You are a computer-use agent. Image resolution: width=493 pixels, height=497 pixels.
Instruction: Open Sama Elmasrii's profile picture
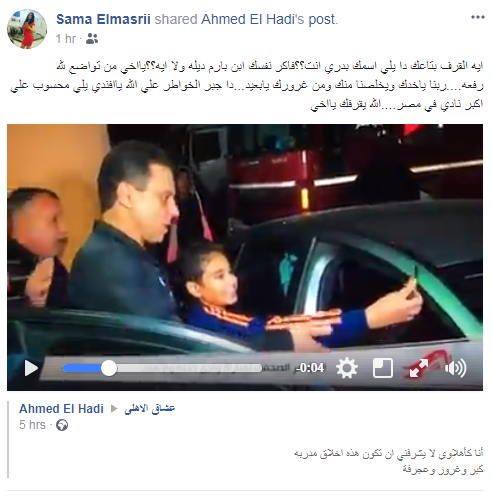point(27,29)
